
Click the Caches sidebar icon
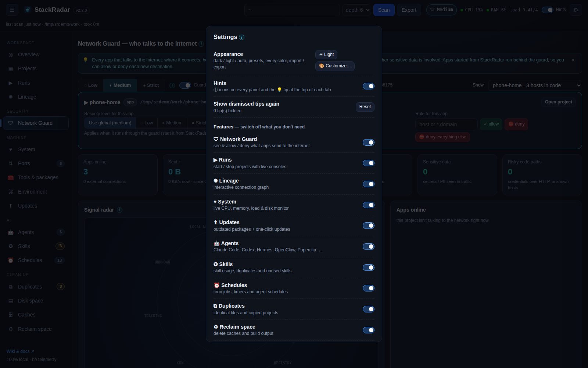tap(11, 315)
